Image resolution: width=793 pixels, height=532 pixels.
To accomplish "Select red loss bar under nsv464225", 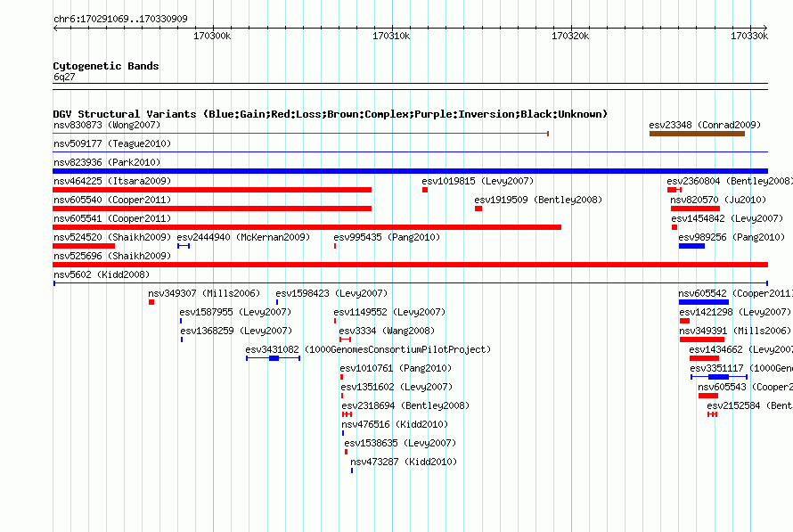I will [212, 190].
